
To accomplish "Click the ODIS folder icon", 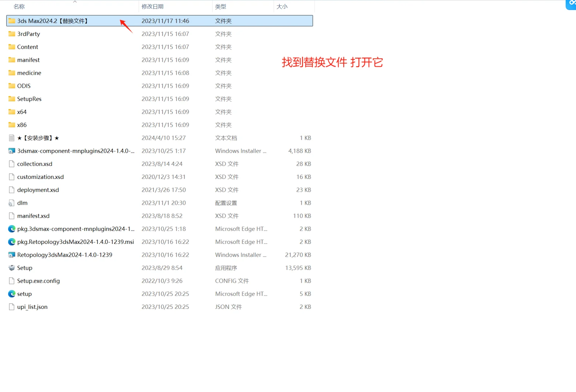I will tap(12, 86).
